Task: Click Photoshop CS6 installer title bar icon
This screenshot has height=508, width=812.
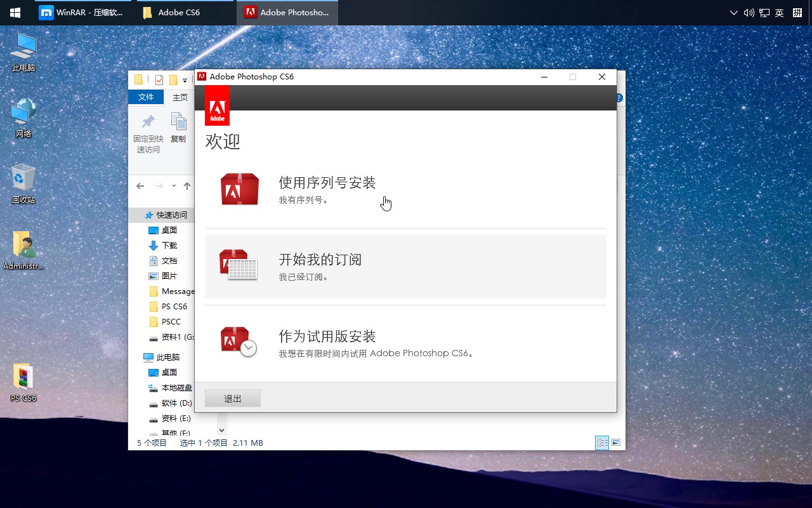Action: (x=202, y=77)
